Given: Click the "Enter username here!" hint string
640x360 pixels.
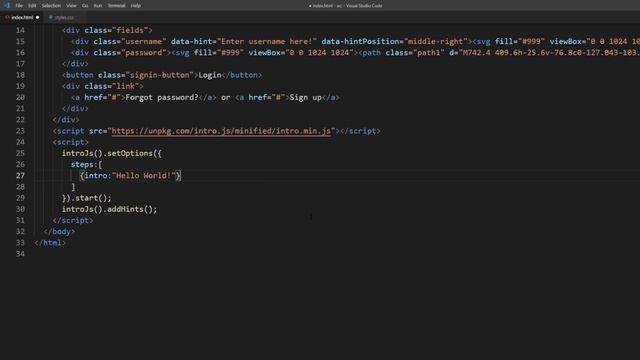Looking at the screenshot, I should (267, 42).
